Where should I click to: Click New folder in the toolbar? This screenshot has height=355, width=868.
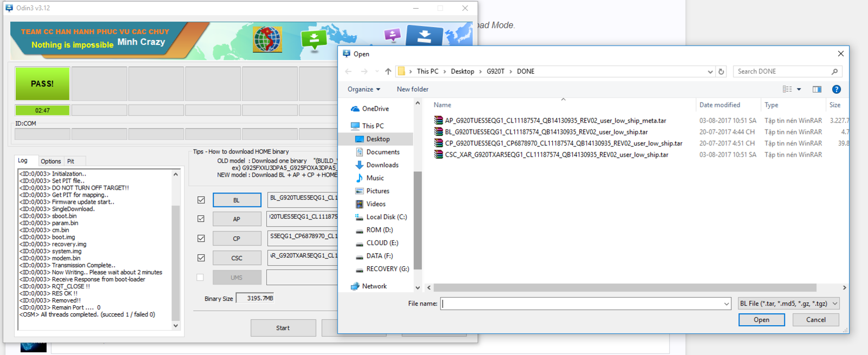click(x=412, y=89)
